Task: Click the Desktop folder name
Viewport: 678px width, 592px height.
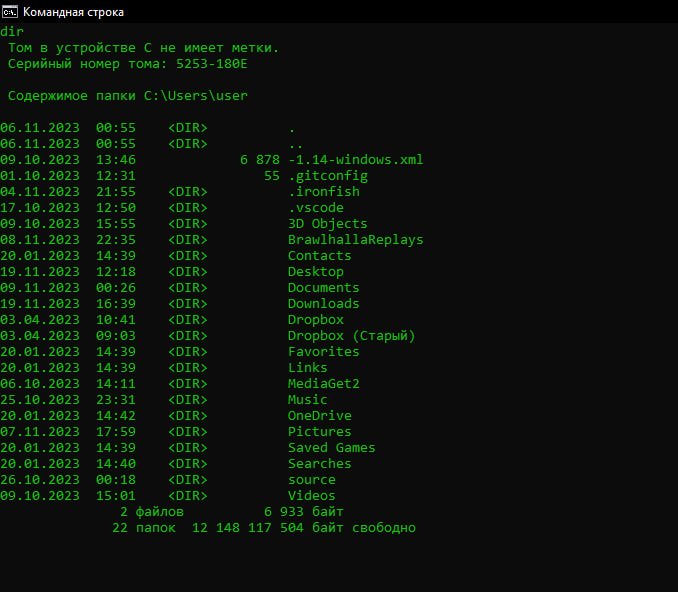Action: click(316, 272)
